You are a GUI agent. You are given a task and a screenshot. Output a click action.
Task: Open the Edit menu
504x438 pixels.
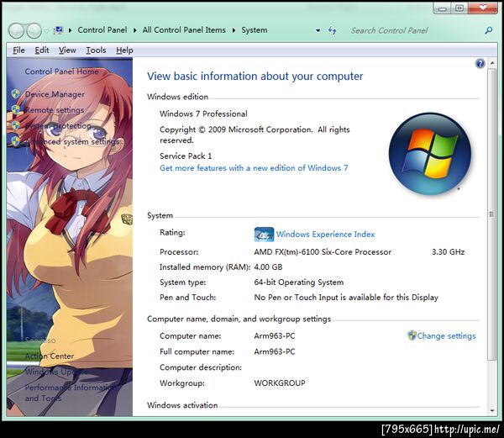coord(42,50)
